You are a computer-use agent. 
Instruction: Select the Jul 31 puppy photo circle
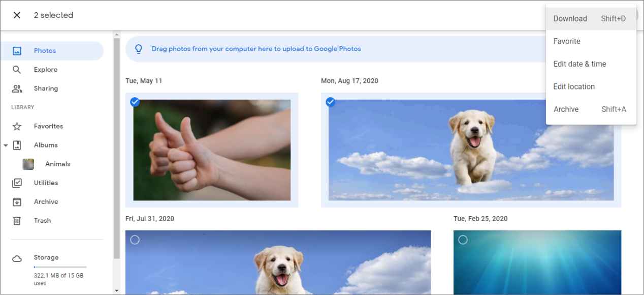click(x=135, y=240)
